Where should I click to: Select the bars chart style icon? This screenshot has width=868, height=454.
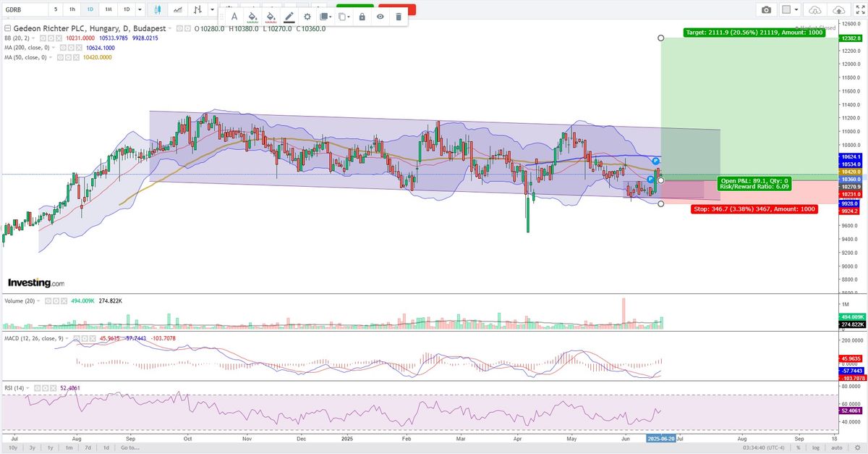pyautogui.click(x=197, y=9)
